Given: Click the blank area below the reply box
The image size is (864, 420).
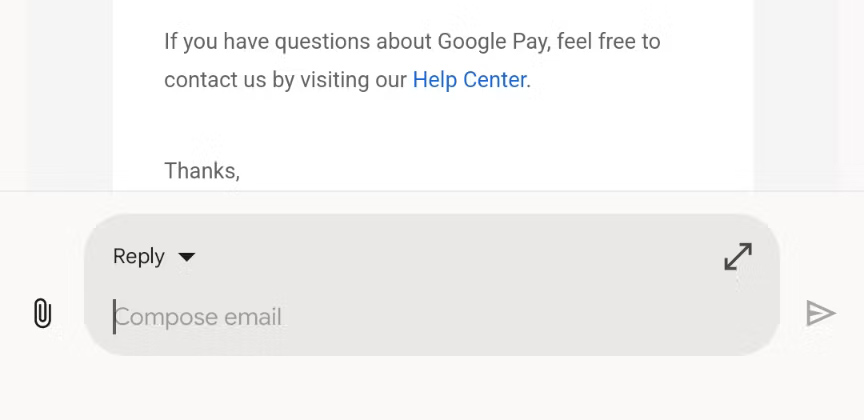Looking at the screenshot, I should (432, 389).
